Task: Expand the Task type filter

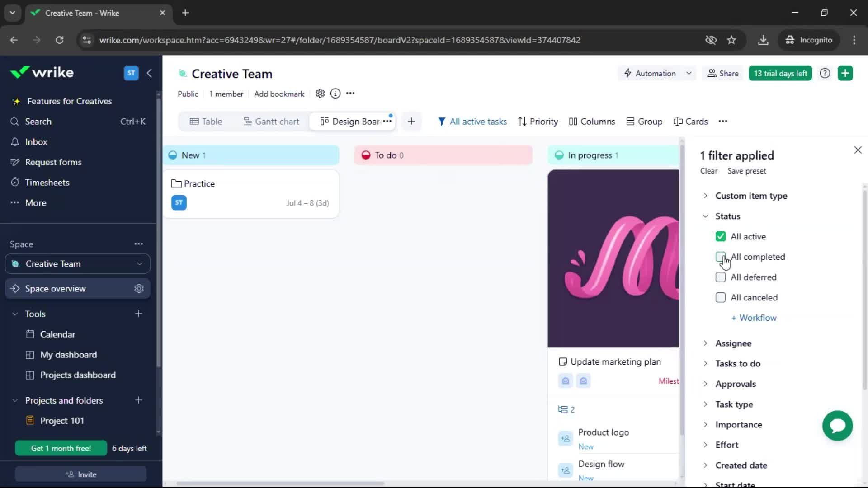Action: (x=705, y=404)
